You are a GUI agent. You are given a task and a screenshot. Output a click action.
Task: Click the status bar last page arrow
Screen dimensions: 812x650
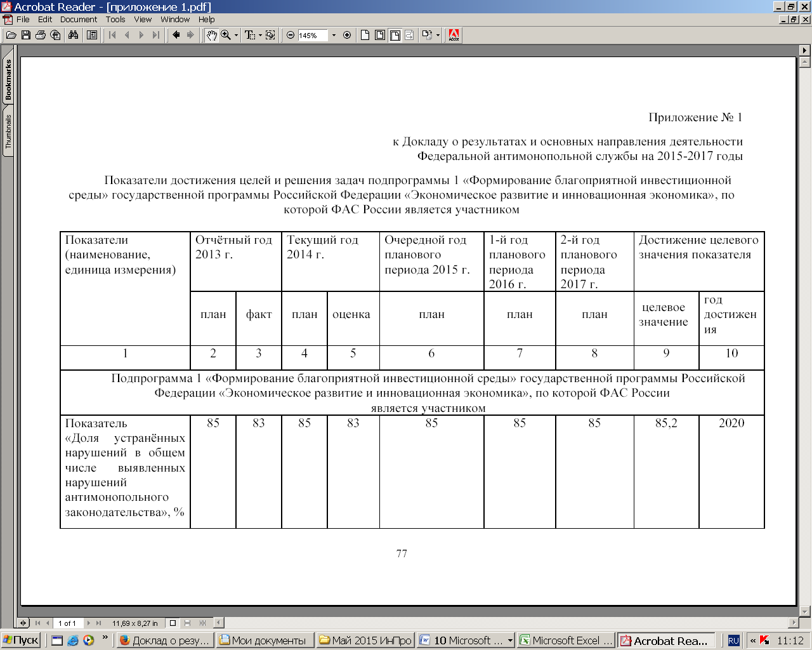click(x=98, y=623)
